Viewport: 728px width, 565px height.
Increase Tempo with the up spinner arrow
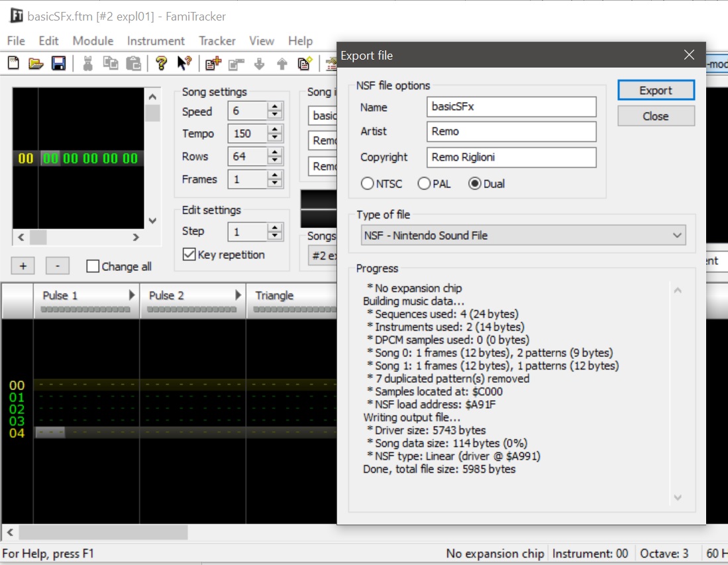point(275,129)
